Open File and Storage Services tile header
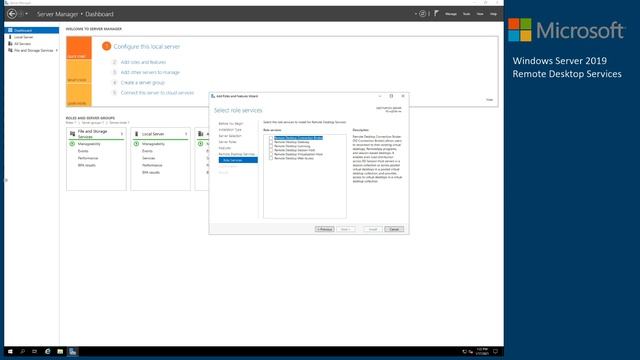 [x=96, y=134]
